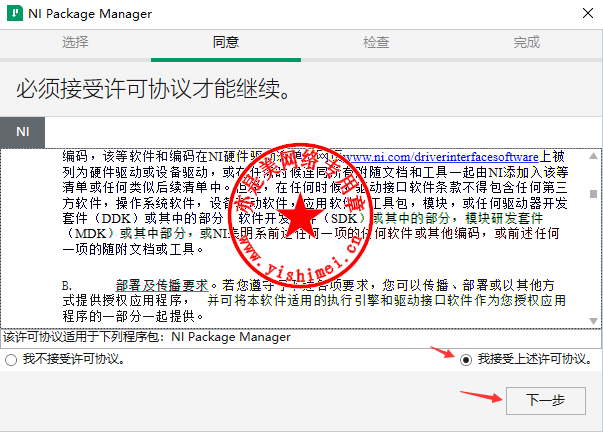Go to the 检查 step tab
The image size is (603, 432).
[376, 42]
